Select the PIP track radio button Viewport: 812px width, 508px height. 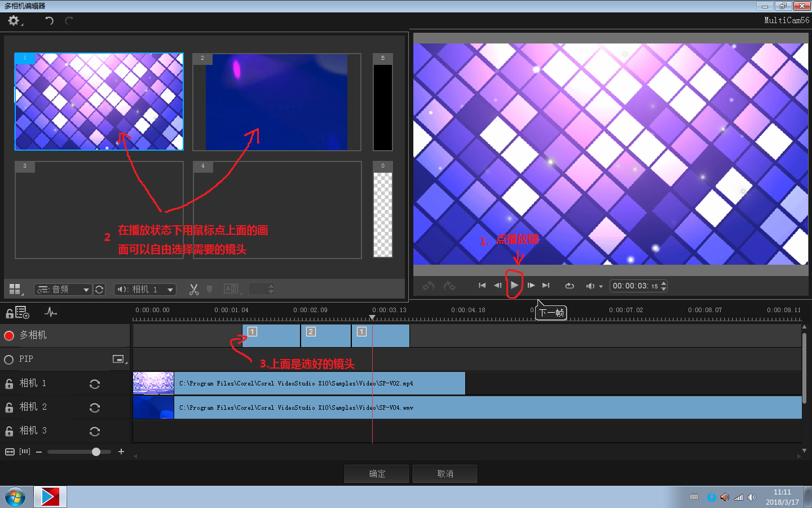point(9,360)
